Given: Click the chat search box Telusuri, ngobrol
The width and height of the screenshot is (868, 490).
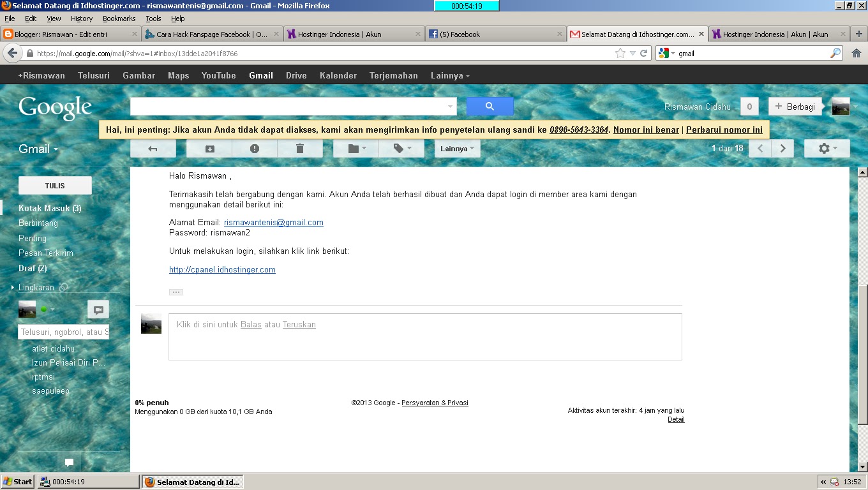Looking at the screenshot, I should (x=64, y=332).
